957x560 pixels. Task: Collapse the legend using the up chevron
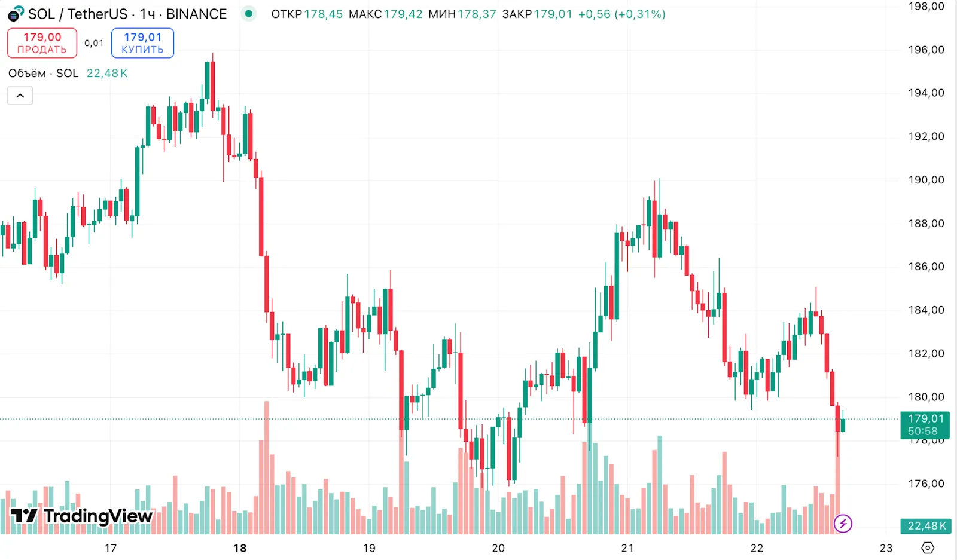coord(20,96)
